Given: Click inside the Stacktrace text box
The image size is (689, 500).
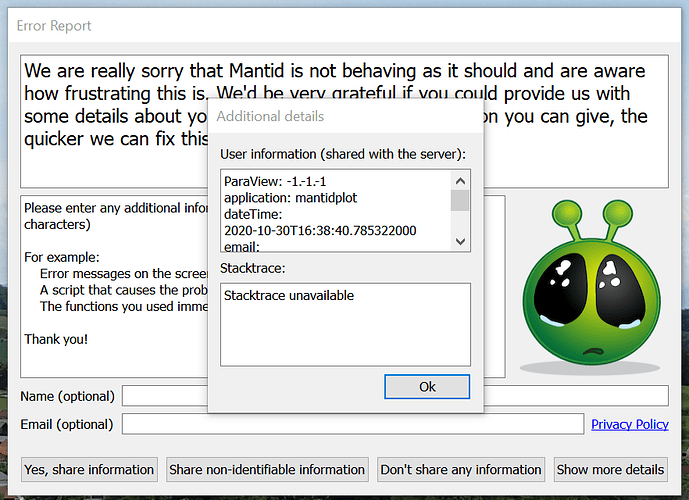Looking at the screenshot, I should [x=345, y=324].
